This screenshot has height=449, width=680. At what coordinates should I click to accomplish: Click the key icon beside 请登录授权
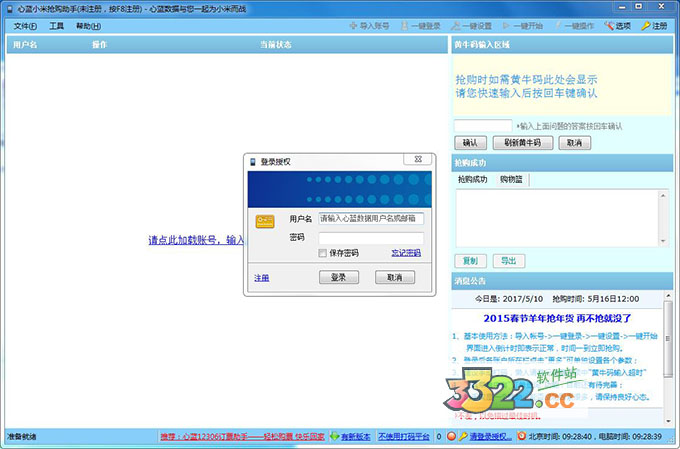tap(463, 436)
